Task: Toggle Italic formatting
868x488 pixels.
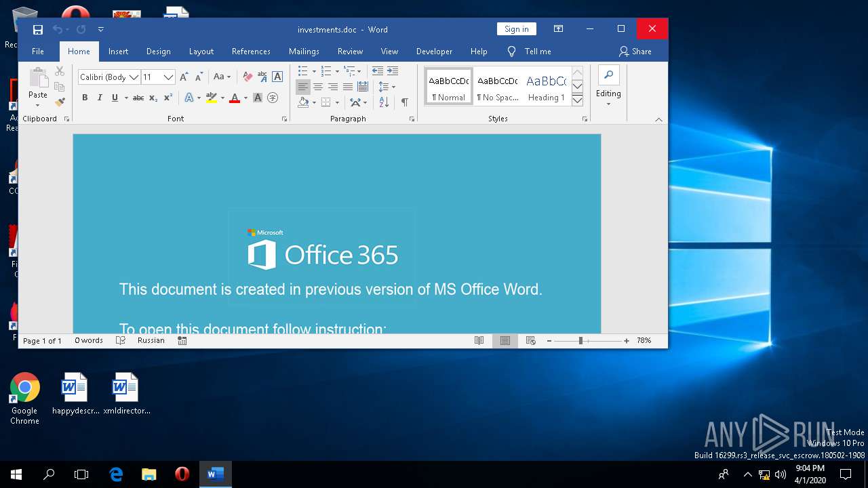Action: pos(100,98)
